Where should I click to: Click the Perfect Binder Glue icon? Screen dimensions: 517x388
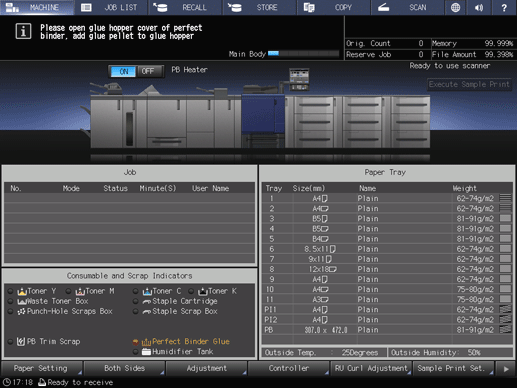coord(147,342)
